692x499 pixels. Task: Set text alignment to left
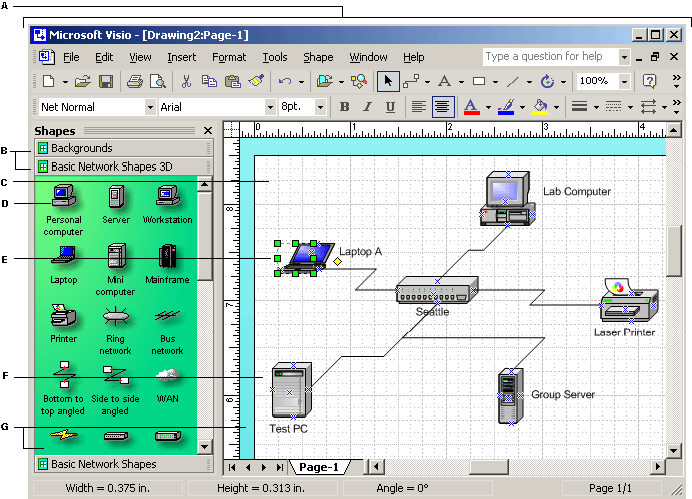point(418,107)
